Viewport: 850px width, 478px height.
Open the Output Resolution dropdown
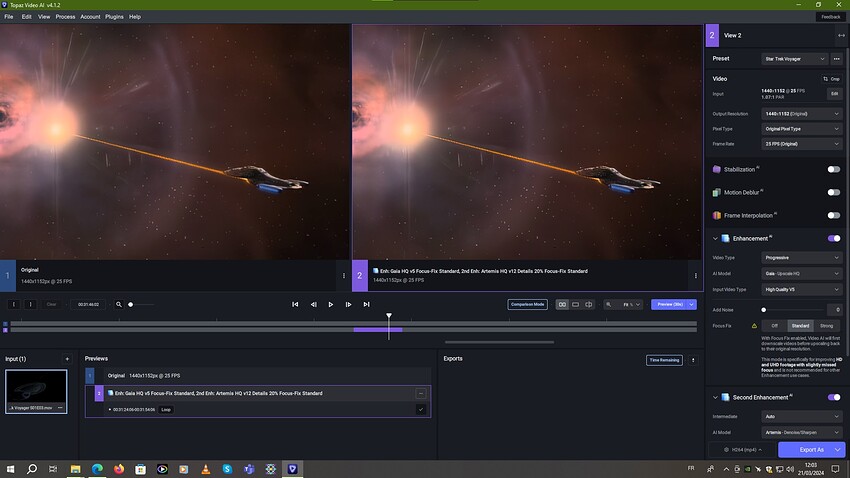pos(802,114)
